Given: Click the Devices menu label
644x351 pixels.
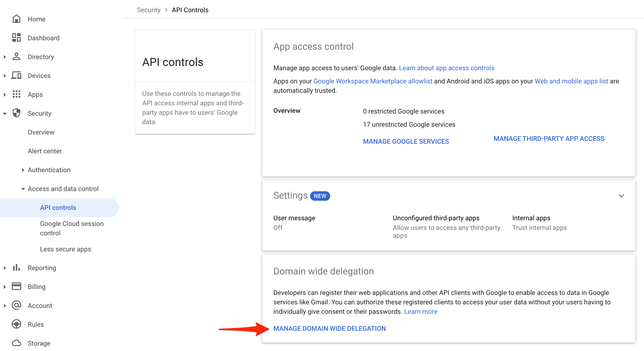Looking at the screenshot, I should 39,76.
